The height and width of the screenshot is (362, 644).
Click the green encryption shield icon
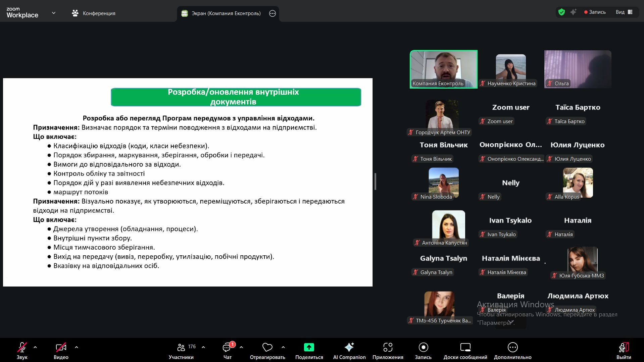pyautogui.click(x=561, y=12)
